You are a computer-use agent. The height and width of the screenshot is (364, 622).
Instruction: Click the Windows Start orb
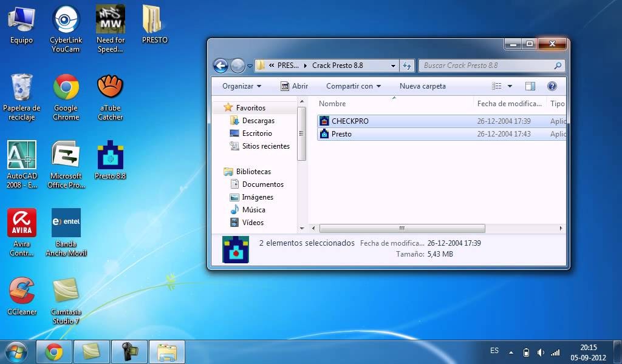pyautogui.click(x=16, y=352)
